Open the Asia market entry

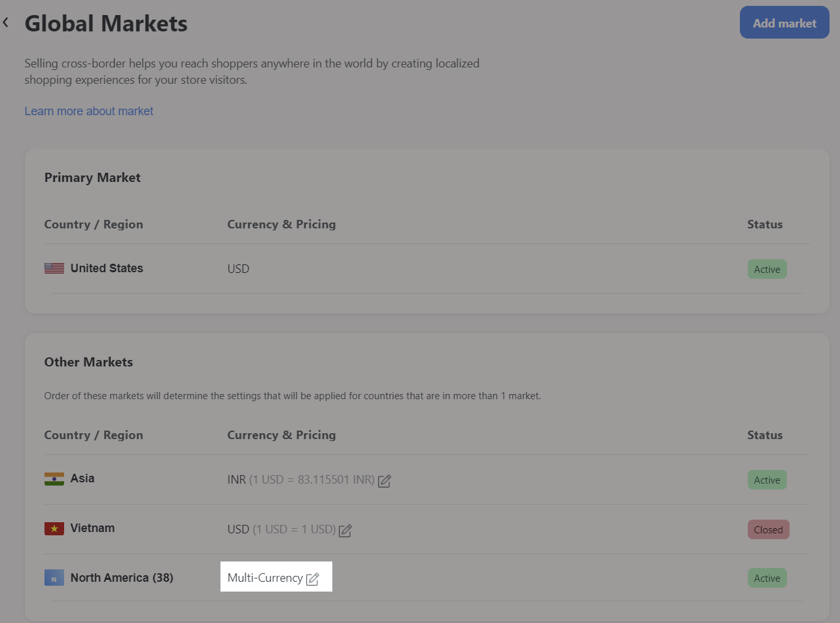(x=82, y=478)
